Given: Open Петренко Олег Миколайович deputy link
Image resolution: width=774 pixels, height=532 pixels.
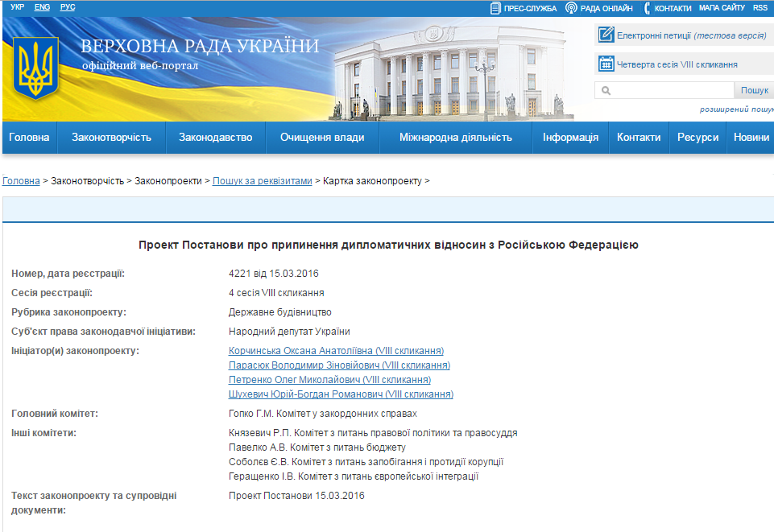Looking at the screenshot, I should click(x=329, y=380).
